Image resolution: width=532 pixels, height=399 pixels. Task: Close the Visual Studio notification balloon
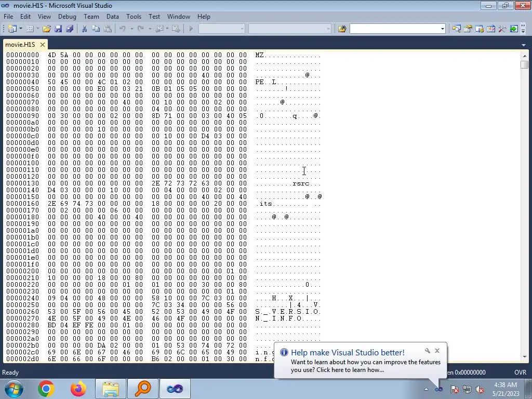pos(437,351)
